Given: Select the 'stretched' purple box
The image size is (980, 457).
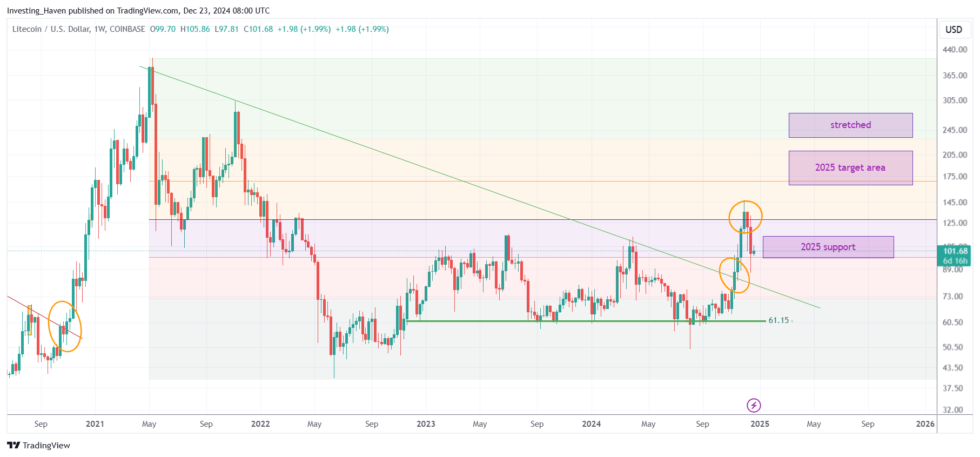Looking at the screenshot, I should pyautogui.click(x=850, y=125).
